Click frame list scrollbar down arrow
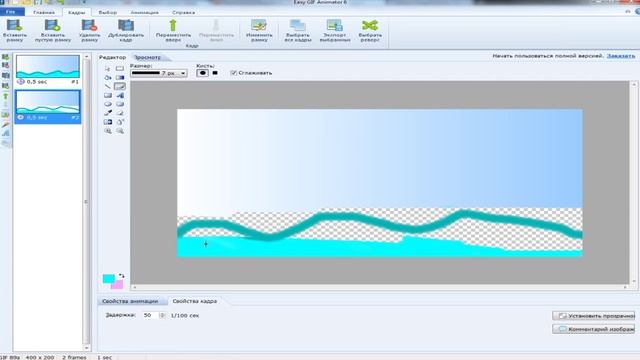Image resolution: width=640 pixels, height=360 pixels. pos(87,348)
